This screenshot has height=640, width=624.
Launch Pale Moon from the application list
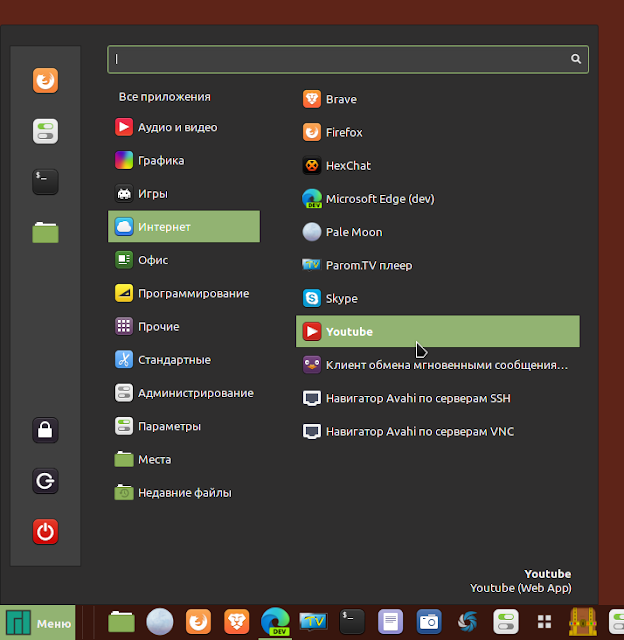437,232
